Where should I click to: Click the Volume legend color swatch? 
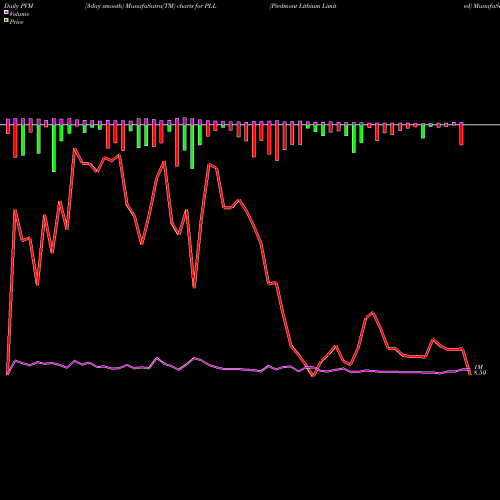point(6,12)
